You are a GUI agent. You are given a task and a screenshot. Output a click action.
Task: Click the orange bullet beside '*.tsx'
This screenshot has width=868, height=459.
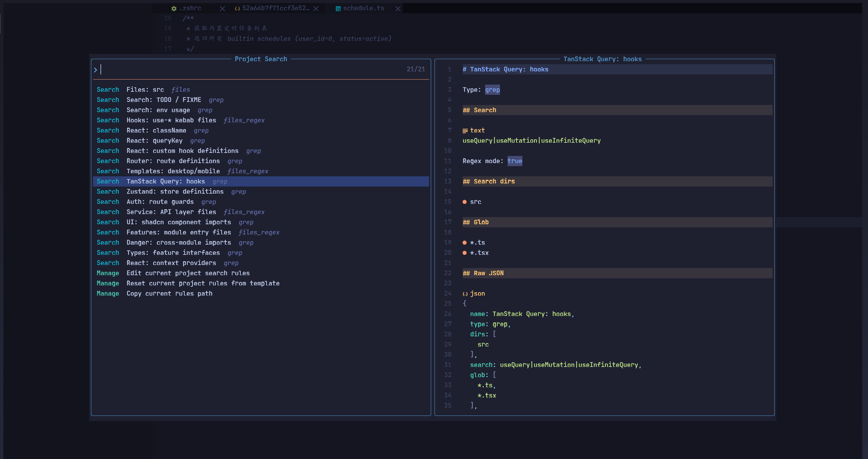click(464, 253)
